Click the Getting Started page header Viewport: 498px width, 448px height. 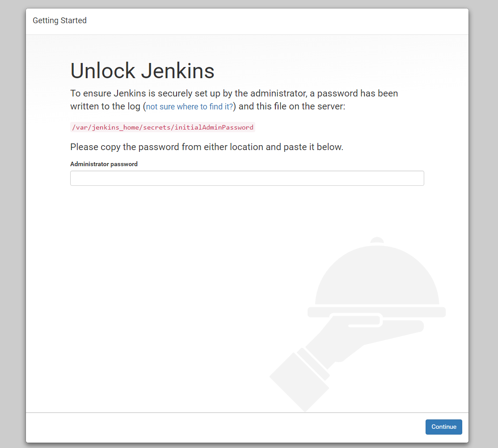(x=59, y=21)
